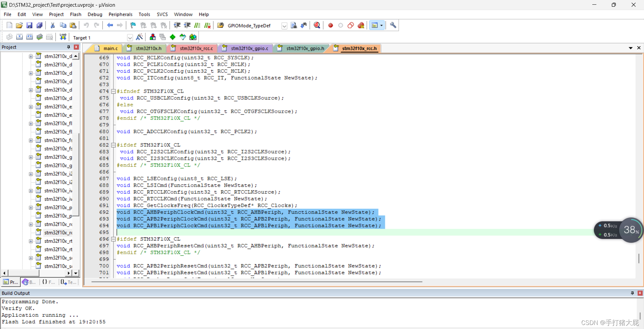Uncomment selection icon in toolbar
The image size is (644, 329).
(x=207, y=25)
